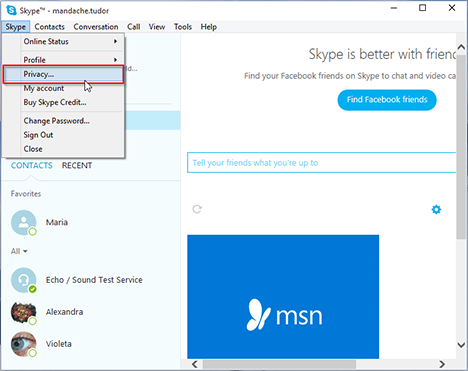Click the Favorites section label
The image size is (468, 371).
26,194
